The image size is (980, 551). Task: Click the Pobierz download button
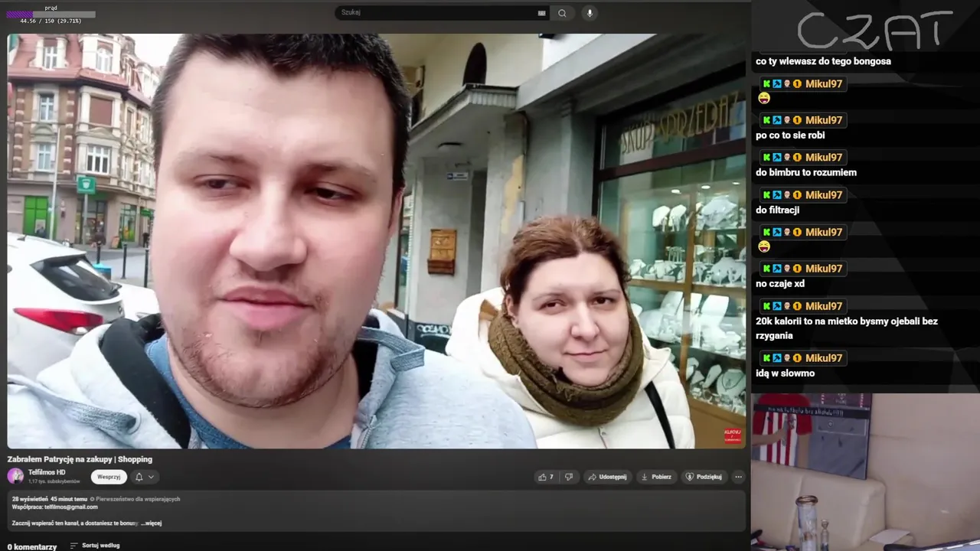pyautogui.click(x=656, y=477)
